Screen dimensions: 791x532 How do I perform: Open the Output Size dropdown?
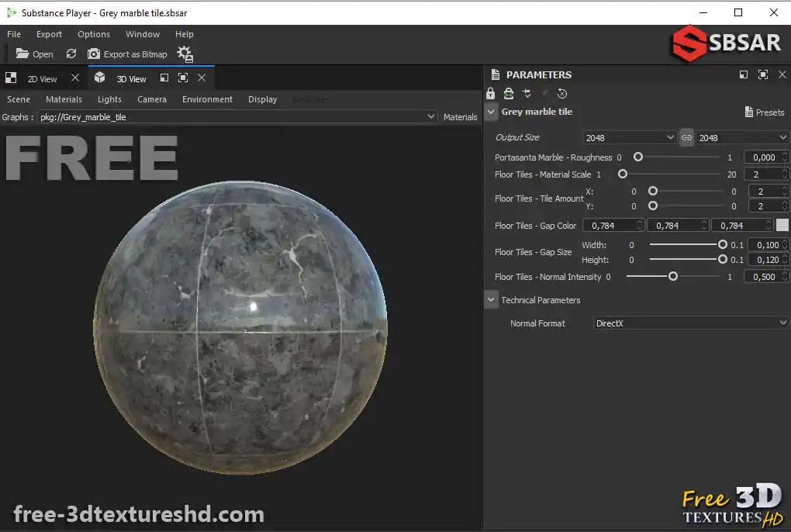click(x=628, y=137)
